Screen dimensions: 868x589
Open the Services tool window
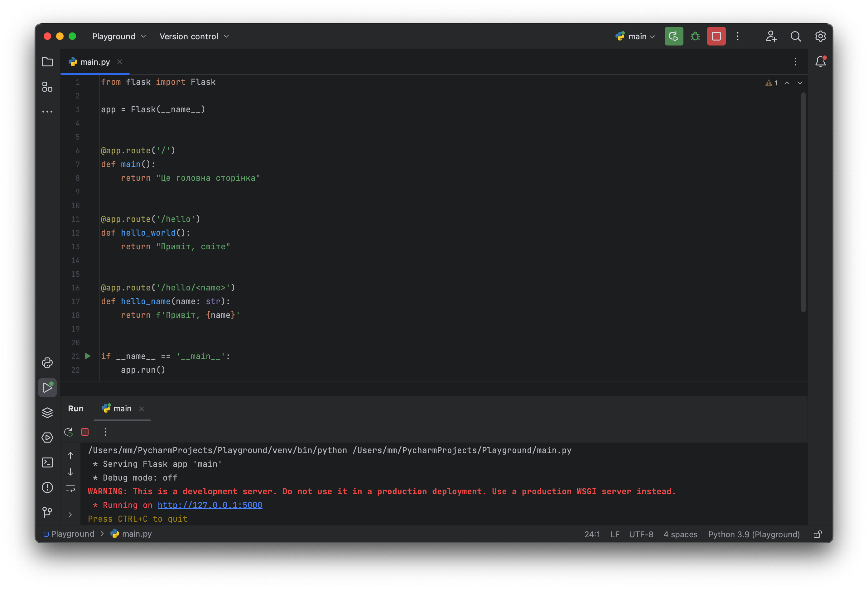47,438
